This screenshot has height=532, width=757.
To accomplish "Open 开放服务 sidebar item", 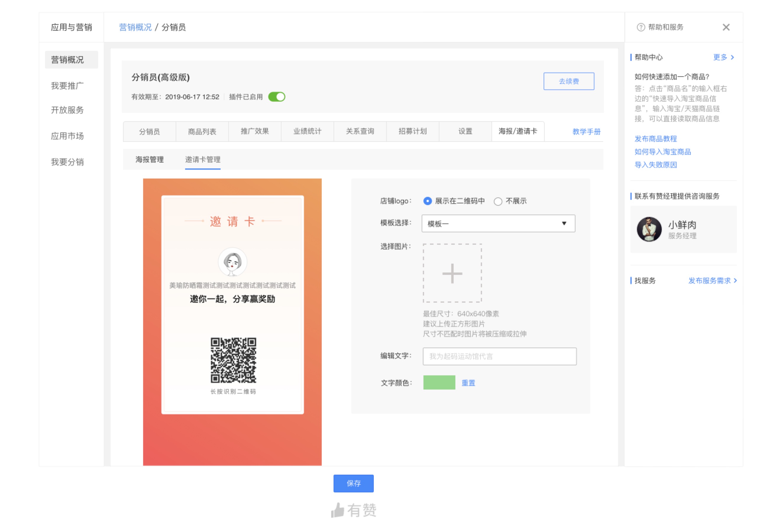I will point(68,110).
